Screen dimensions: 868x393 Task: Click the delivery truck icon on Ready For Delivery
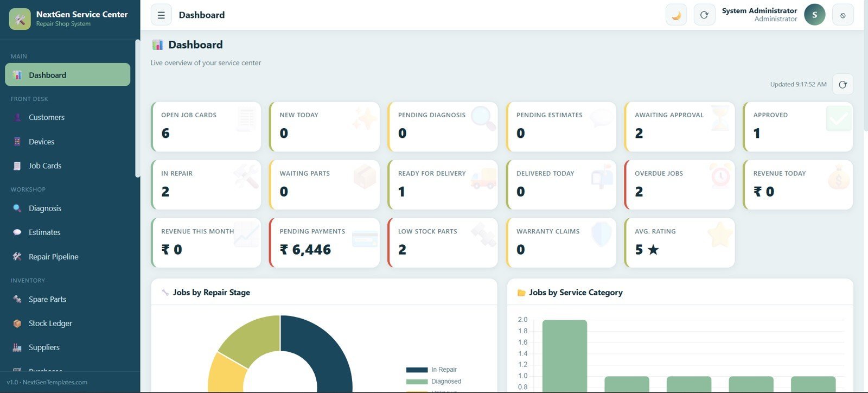483,178
